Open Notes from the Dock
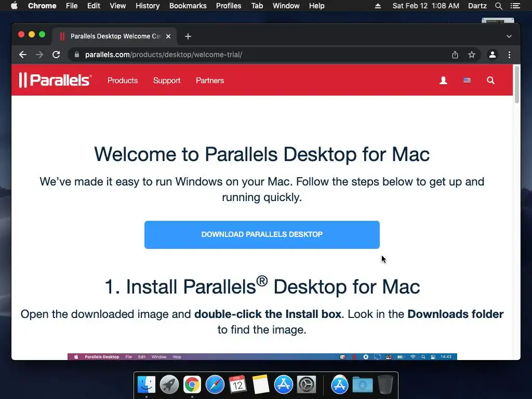532x399 pixels. 261,385
